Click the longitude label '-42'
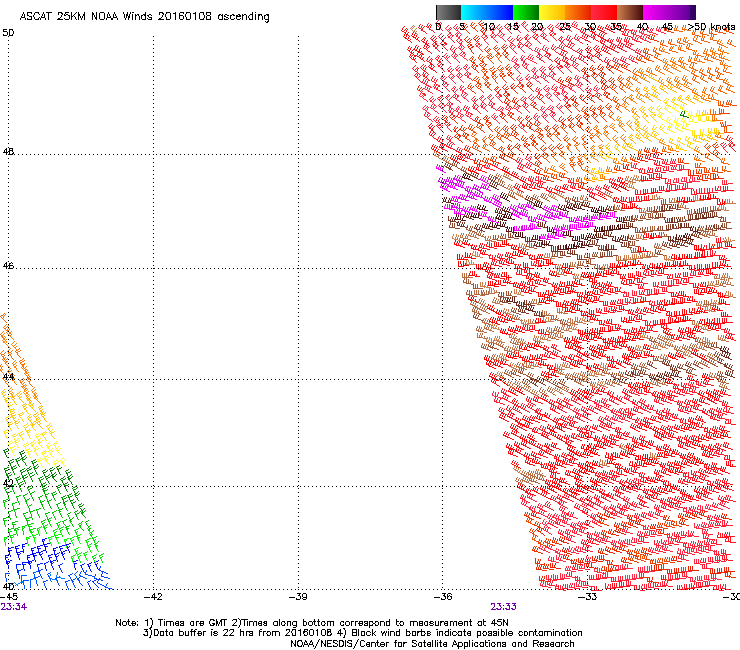740x650 pixels. point(153,597)
